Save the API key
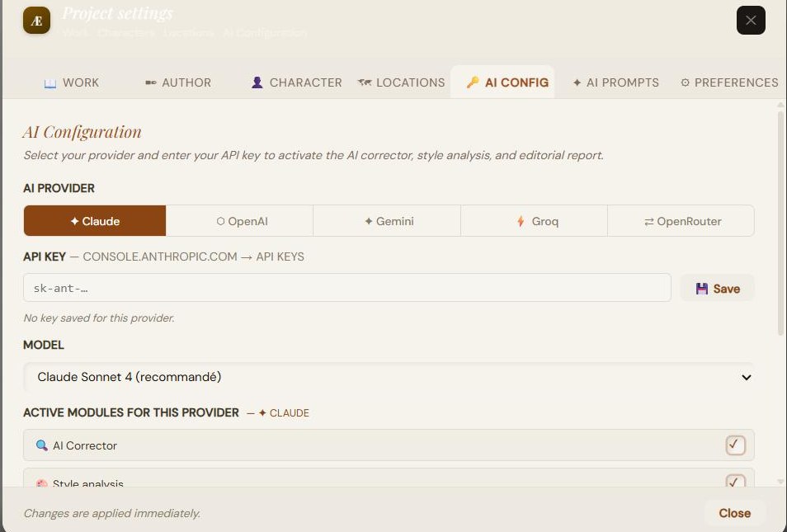The width and height of the screenshot is (787, 532). 717,288
